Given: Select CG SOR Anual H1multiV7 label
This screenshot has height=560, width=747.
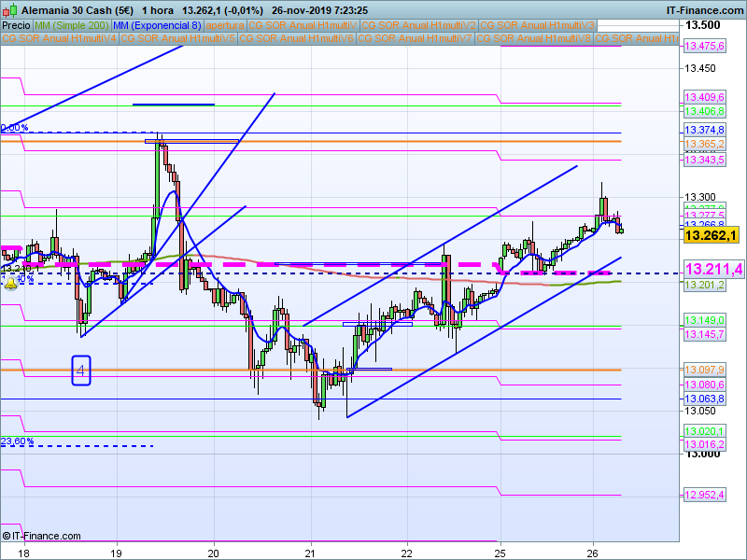Looking at the screenshot, I should click(415, 38).
